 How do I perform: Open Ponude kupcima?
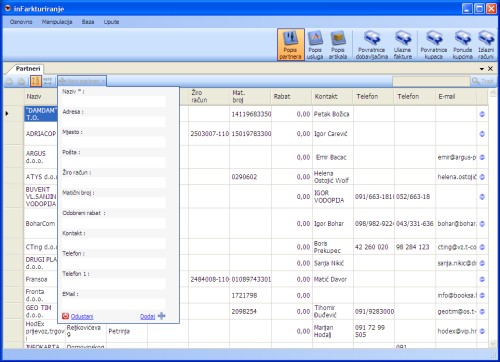pos(462,45)
